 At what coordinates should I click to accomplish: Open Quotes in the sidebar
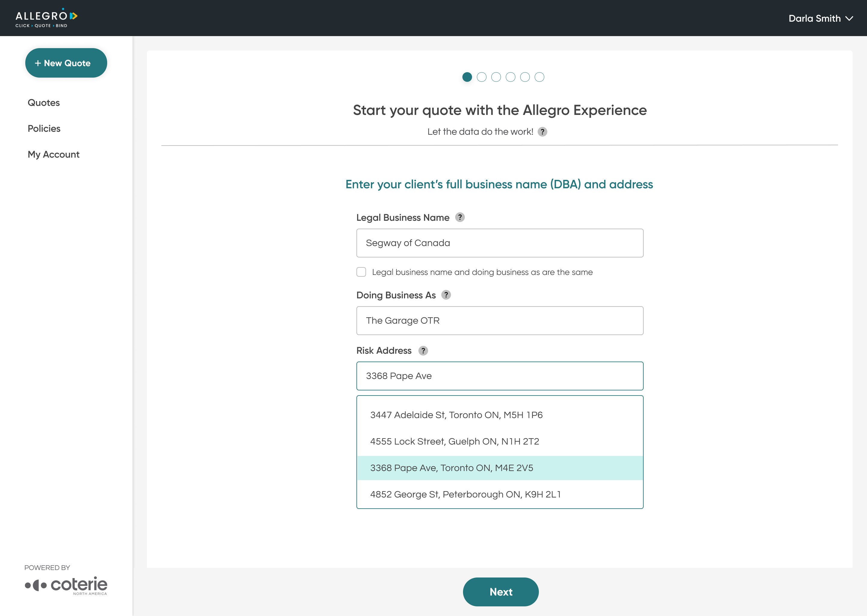point(44,103)
